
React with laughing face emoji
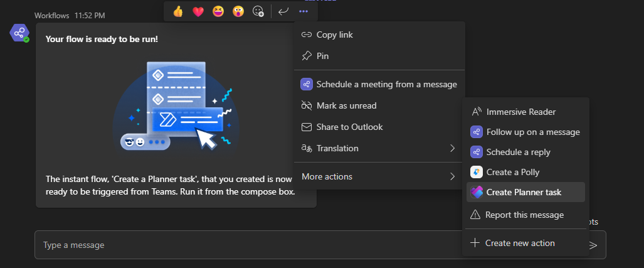218,11
